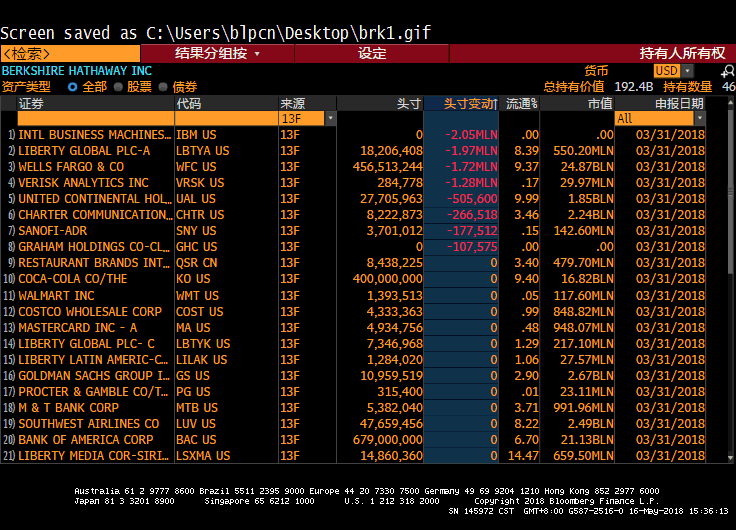This screenshot has width=736, height=530.
Task: Click the -505,600 position change cell
Action: (x=472, y=199)
